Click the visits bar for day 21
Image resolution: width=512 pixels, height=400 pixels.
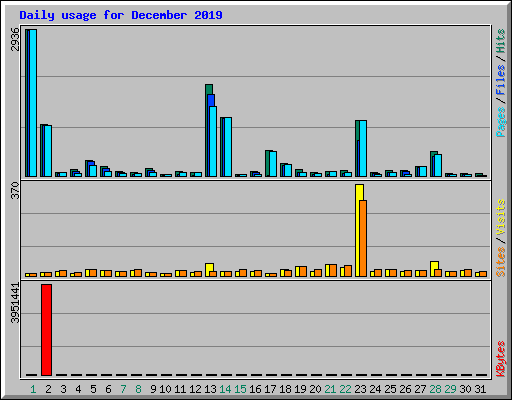pos(327,270)
